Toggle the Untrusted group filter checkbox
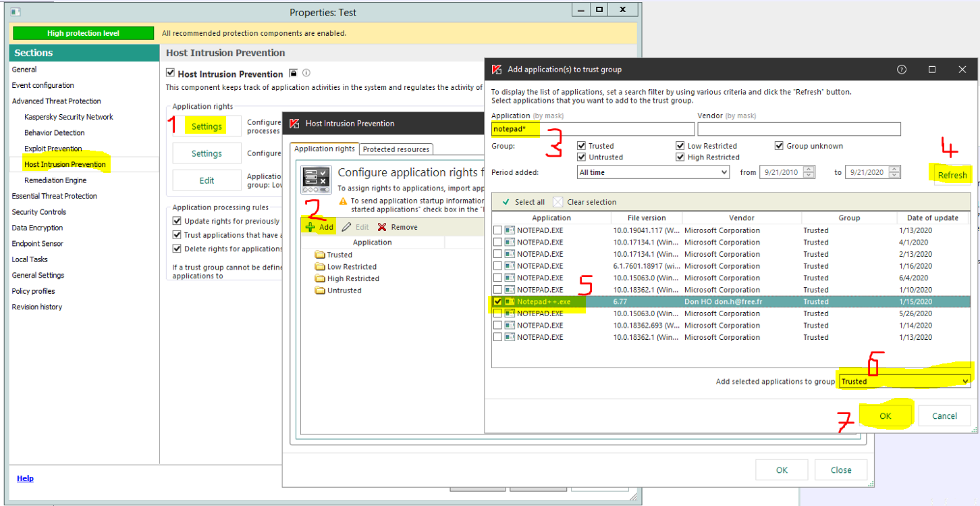This screenshot has width=980, height=506. 582,157
